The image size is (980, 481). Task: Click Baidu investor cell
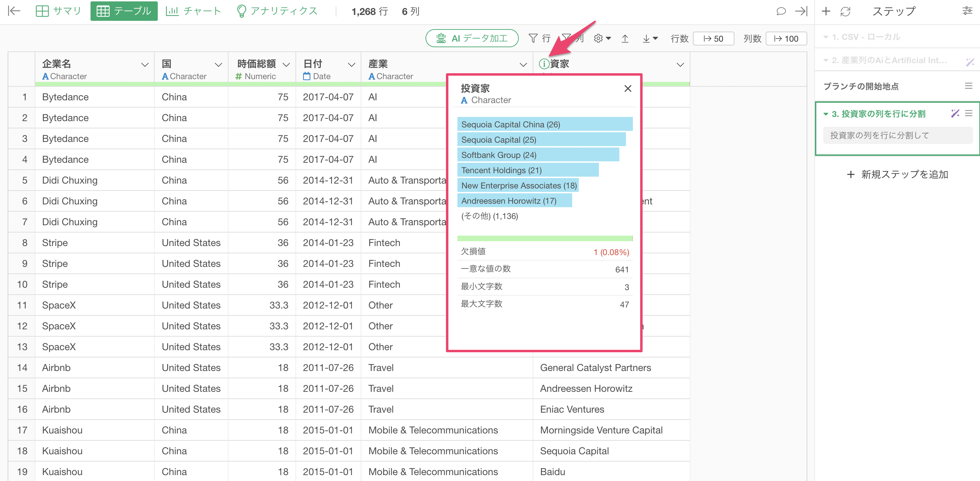pyautogui.click(x=611, y=472)
